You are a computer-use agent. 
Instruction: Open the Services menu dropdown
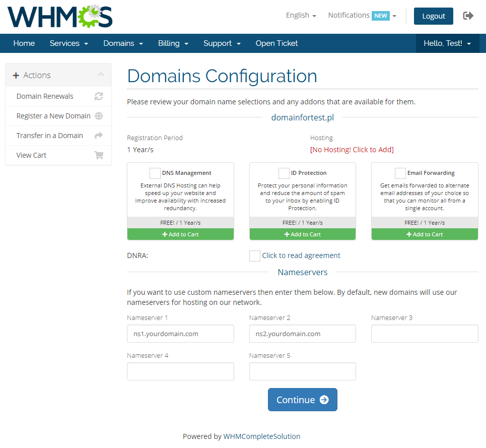click(x=69, y=43)
